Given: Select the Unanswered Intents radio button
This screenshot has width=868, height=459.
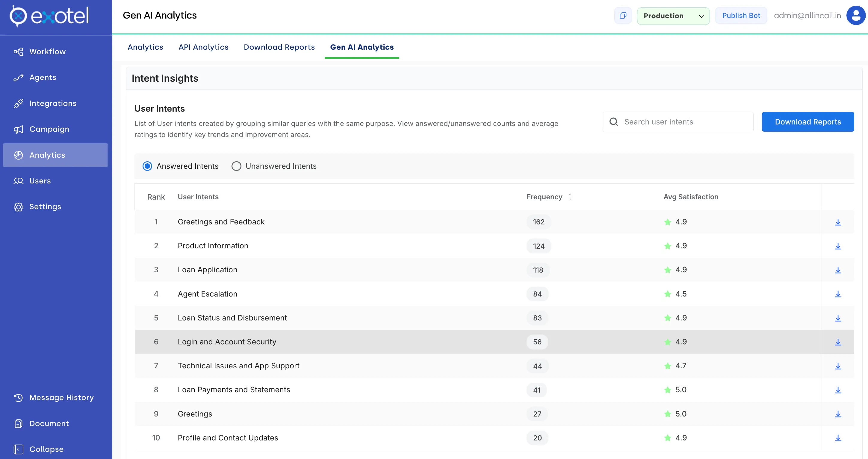Looking at the screenshot, I should (x=236, y=166).
